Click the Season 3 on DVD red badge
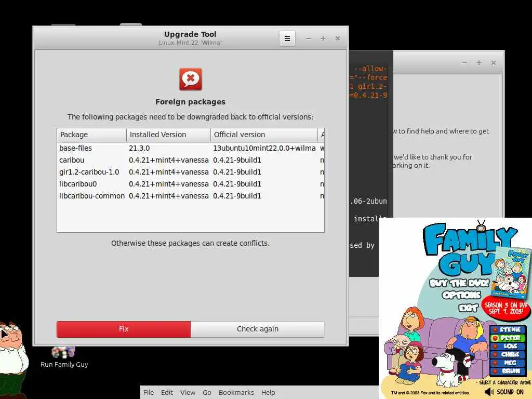532x399 pixels. [506, 308]
